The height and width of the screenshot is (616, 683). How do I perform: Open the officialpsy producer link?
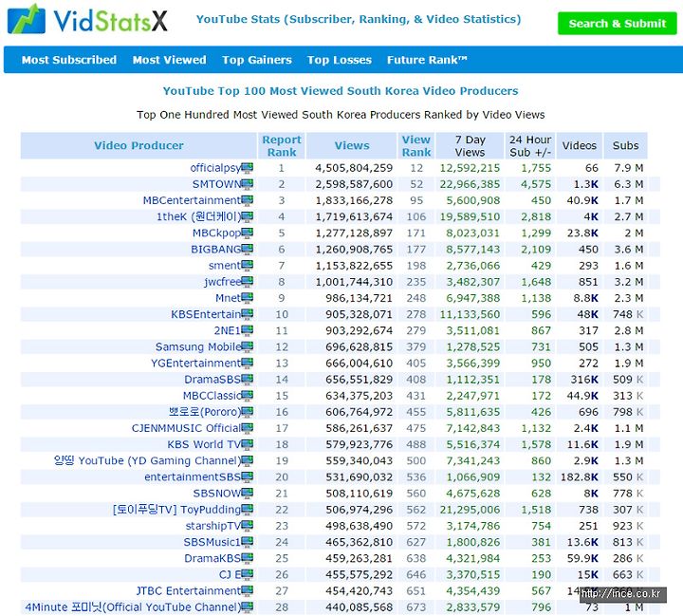[x=215, y=168]
